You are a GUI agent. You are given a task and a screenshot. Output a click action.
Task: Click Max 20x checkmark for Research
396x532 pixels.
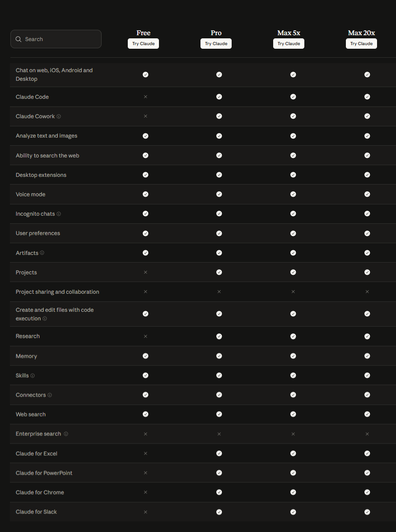(367, 336)
